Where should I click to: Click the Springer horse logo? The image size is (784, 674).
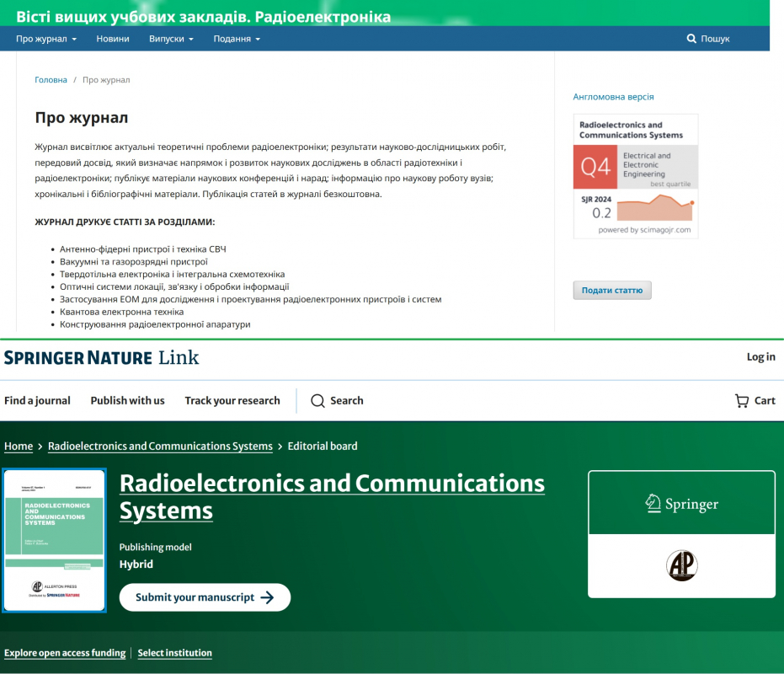coord(653,504)
